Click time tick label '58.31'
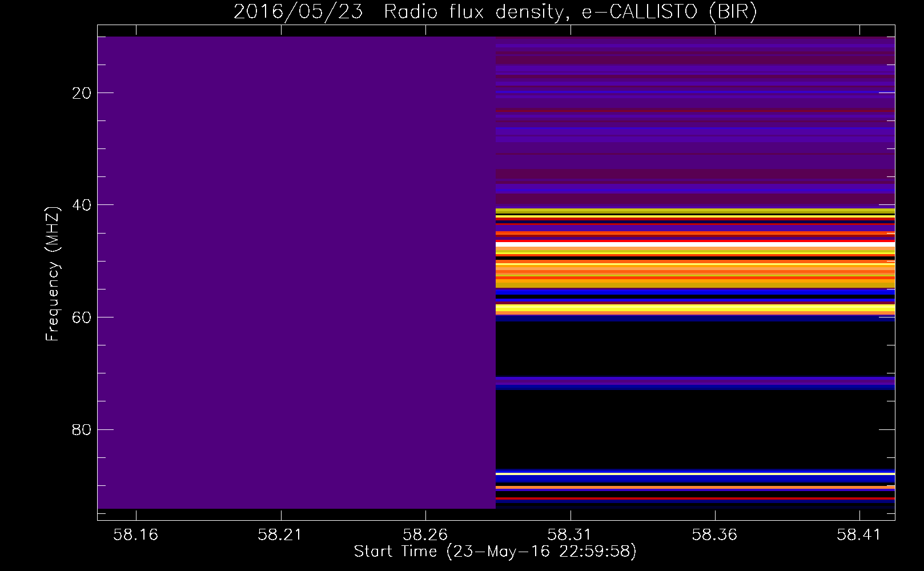The image size is (924, 571). point(570,534)
